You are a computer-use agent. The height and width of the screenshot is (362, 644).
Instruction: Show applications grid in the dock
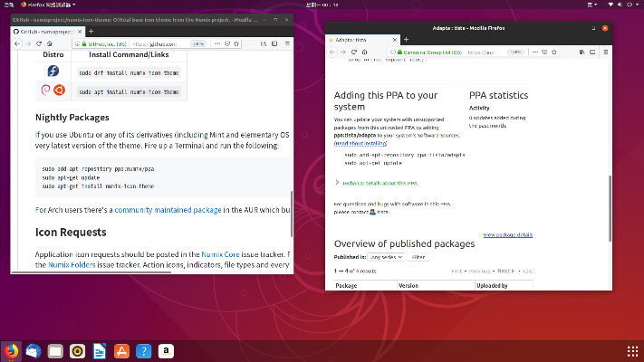click(x=632, y=351)
